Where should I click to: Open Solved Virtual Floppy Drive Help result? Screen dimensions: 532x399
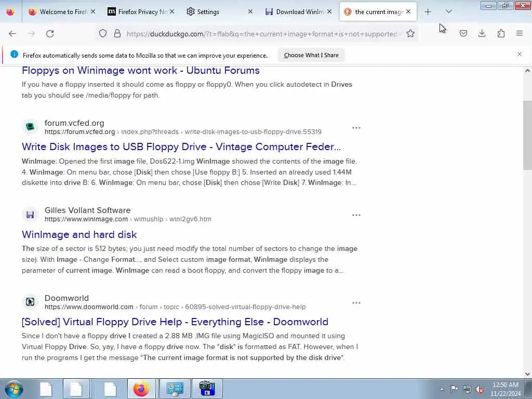click(x=175, y=322)
